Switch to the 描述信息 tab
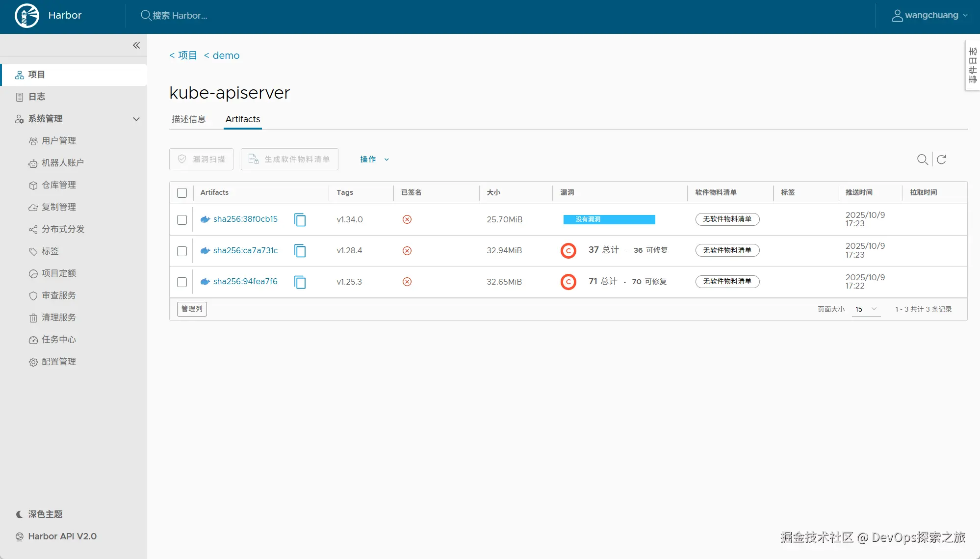 pyautogui.click(x=188, y=119)
